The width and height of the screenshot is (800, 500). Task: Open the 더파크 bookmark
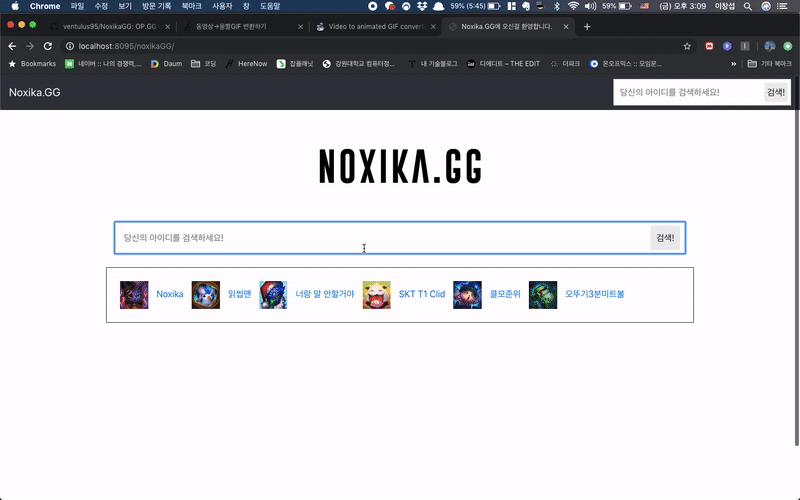coord(565,64)
